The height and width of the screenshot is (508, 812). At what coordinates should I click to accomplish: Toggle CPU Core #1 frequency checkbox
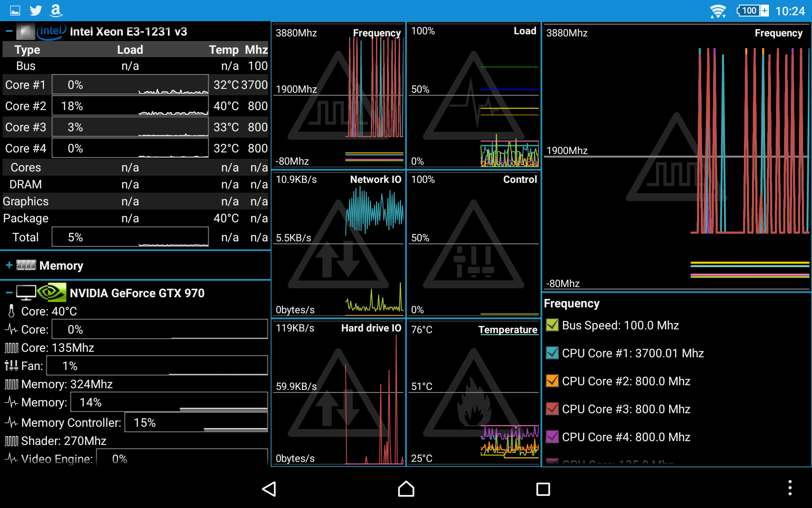pos(552,353)
